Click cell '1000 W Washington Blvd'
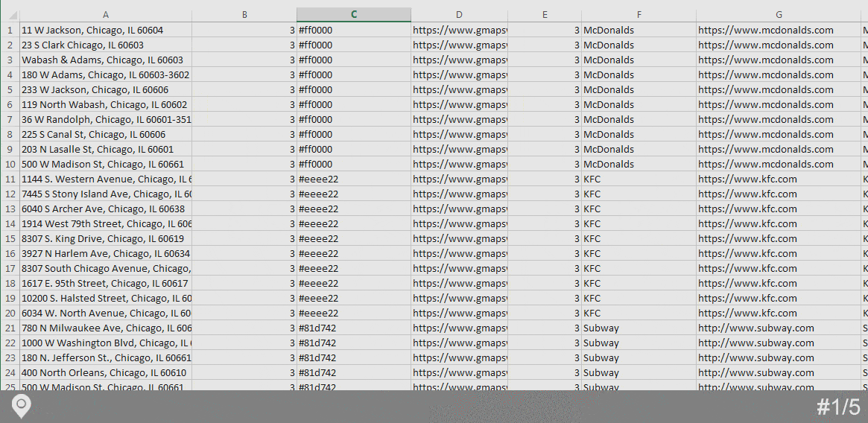The image size is (868, 423). [x=106, y=343]
